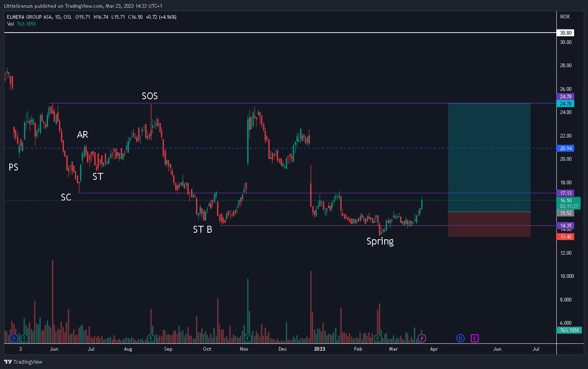
Task: Open the green earnings marker next to the first dividend marker
Action: click(x=24, y=338)
